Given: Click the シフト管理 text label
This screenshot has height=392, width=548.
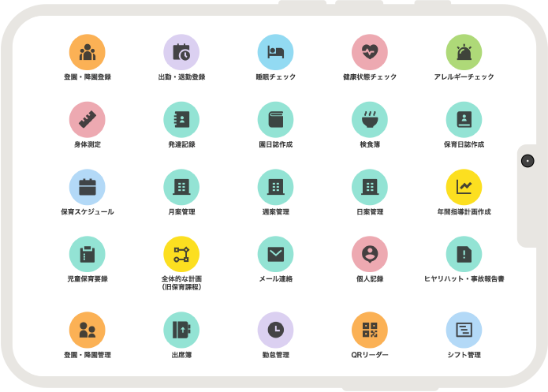Looking at the screenshot, I should click(464, 356).
